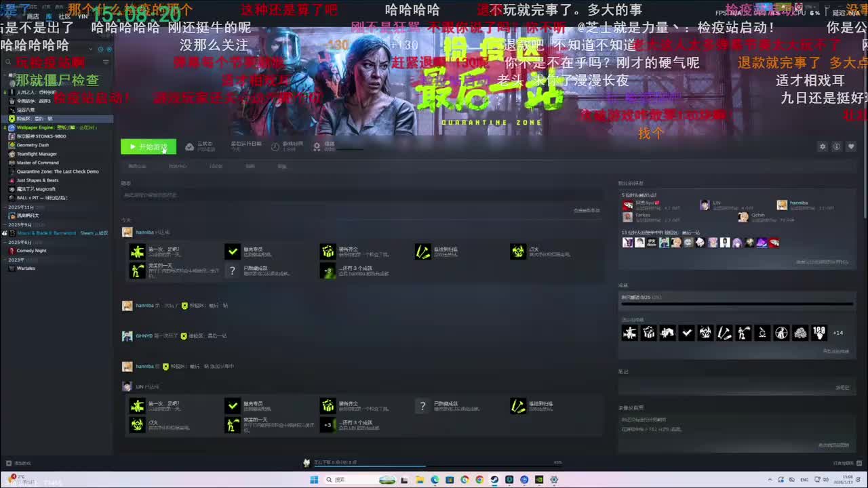
Task: Click the new note link in the 笔记 panel
Action: (843, 388)
